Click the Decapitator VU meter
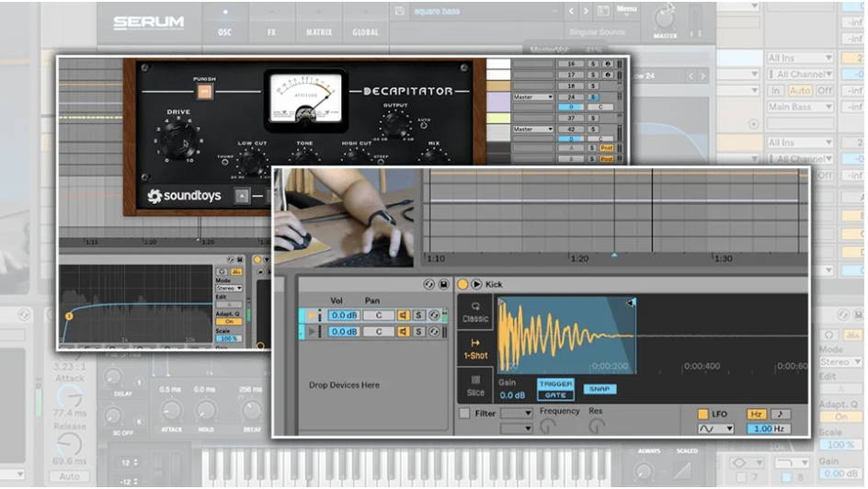Viewport: 868px width, 489px height. point(305,99)
